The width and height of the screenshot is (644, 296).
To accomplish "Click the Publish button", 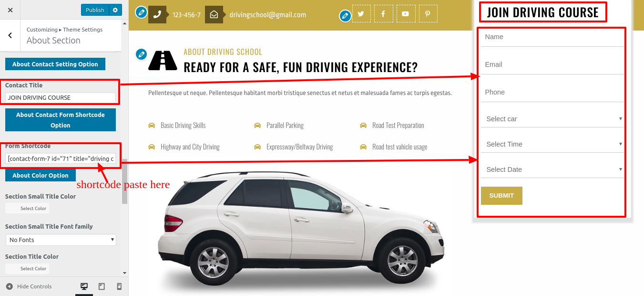I will pyautogui.click(x=95, y=10).
